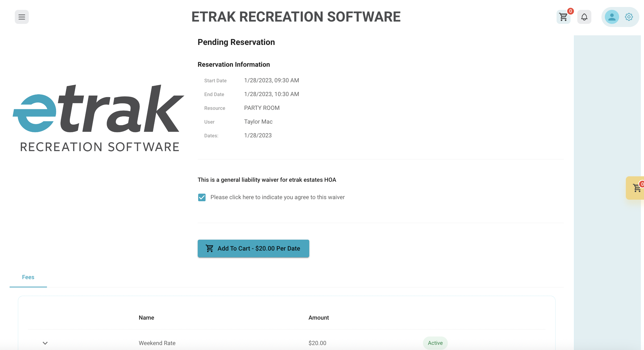
Task: Click Add To Cart - $20.00 Per Date
Action: (x=254, y=248)
